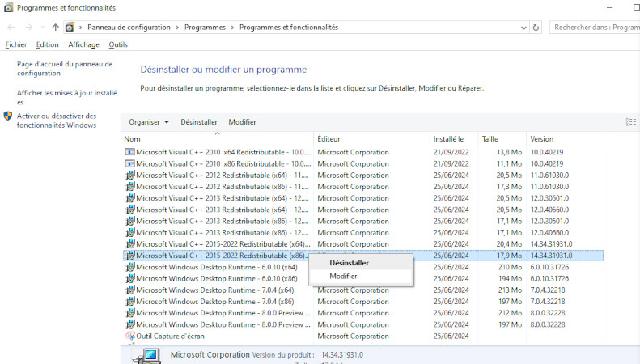Select Visual C++ 2015-2022 Redistributable (x64) row
The image size is (640, 364).
pyautogui.click(x=363, y=244)
